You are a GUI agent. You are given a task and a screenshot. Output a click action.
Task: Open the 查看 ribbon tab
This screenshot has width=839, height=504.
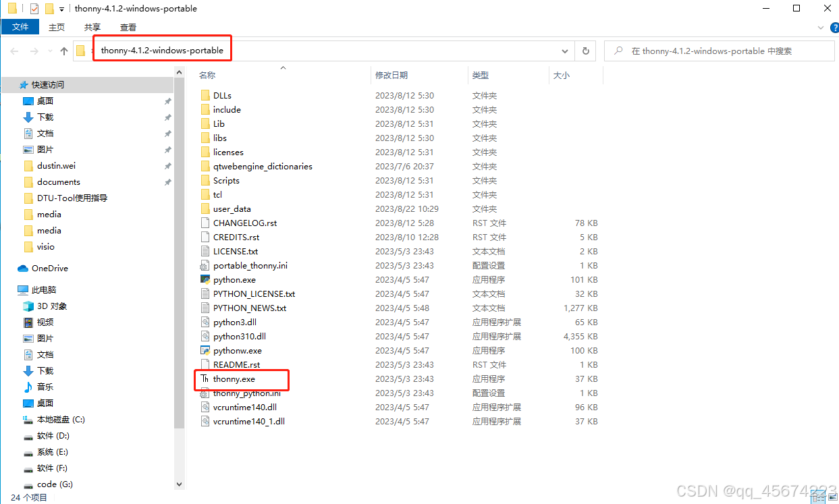point(128,27)
